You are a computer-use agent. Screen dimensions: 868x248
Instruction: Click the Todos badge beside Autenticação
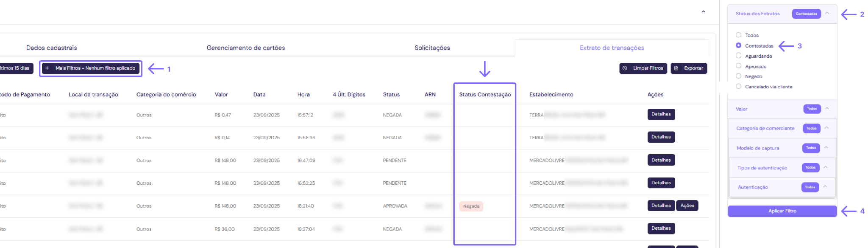pos(810,187)
